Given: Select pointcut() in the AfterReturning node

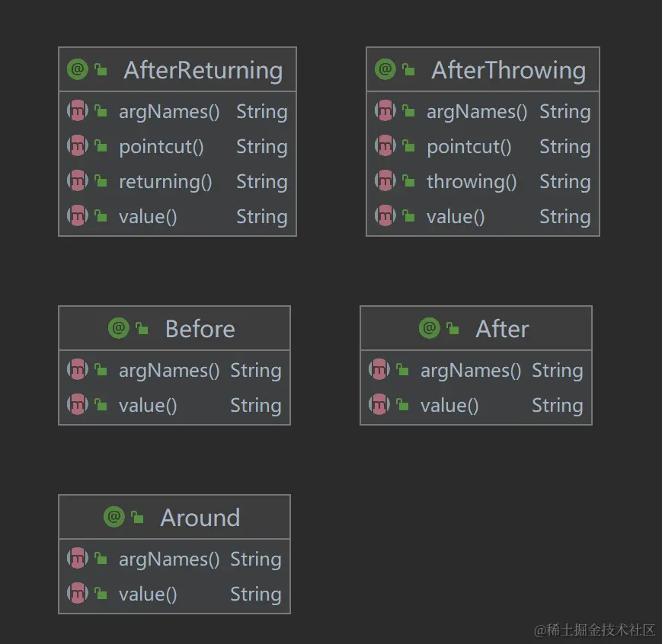Looking at the screenshot, I should pos(161,147).
